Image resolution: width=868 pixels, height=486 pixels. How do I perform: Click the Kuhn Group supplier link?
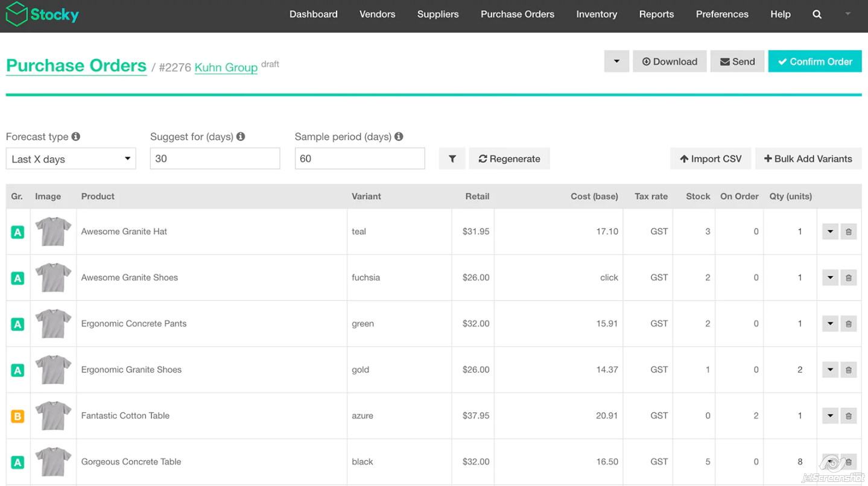[226, 68]
